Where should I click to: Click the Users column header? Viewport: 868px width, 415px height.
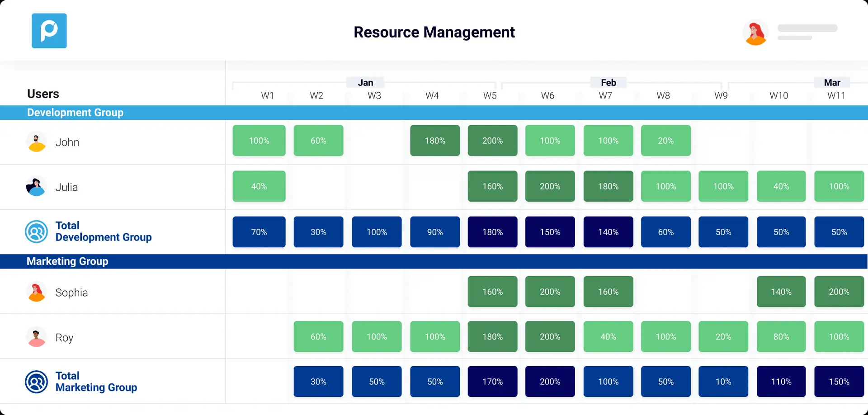43,94
